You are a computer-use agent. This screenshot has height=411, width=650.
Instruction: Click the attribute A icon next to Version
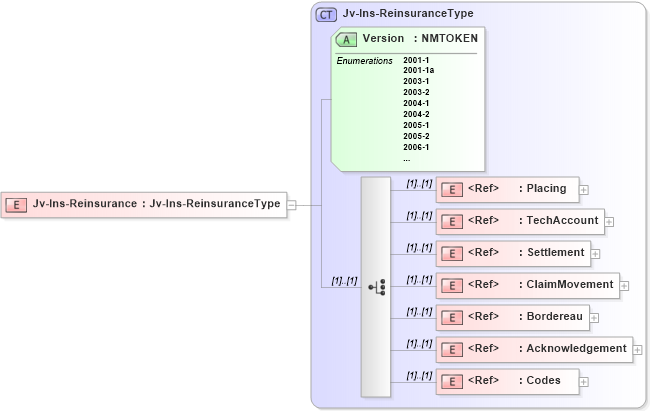(346, 40)
